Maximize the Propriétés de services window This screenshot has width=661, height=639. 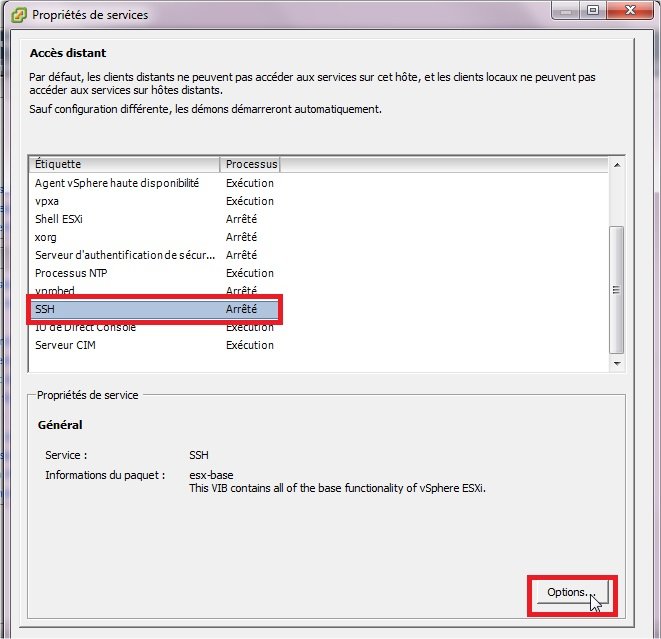(592, 11)
